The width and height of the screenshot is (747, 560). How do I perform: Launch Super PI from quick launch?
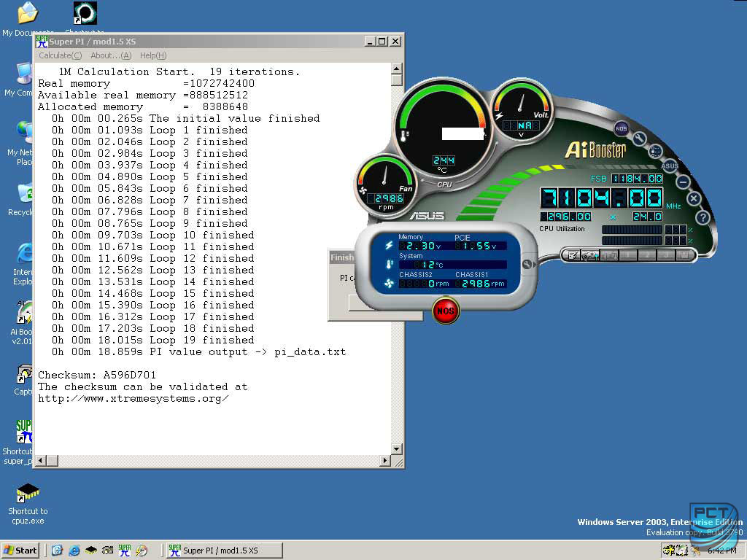pos(124,551)
